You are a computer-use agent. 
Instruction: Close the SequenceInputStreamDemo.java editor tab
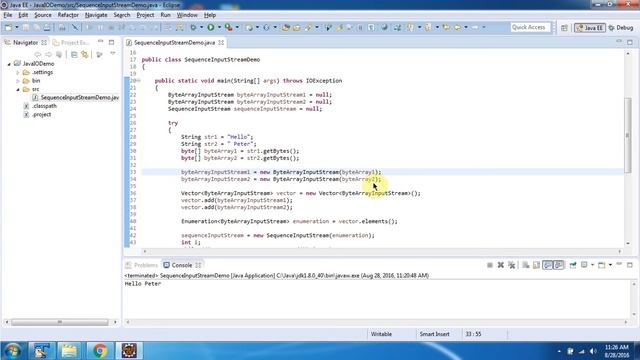pos(221,42)
